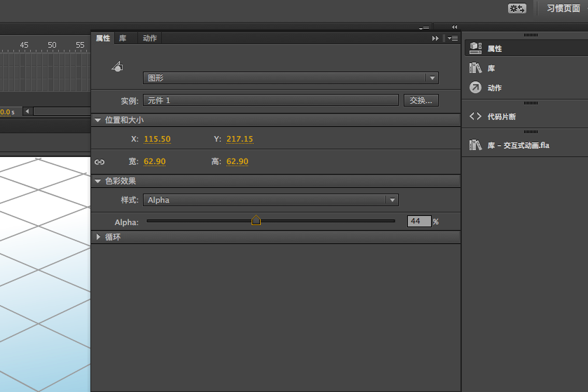This screenshot has width=588, height=392.
Task: Expand the right dock with double-left arrows
Action: point(455,27)
